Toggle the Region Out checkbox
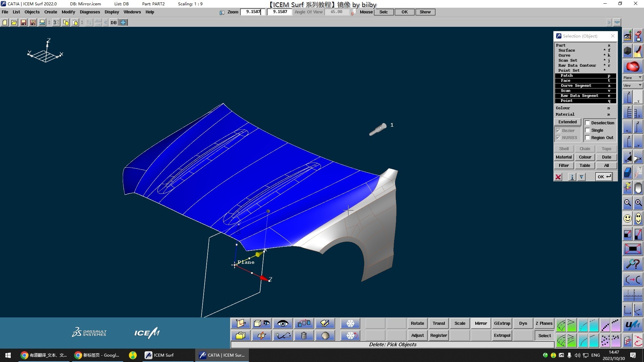The height and width of the screenshot is (362, 644). pos(587,138)
